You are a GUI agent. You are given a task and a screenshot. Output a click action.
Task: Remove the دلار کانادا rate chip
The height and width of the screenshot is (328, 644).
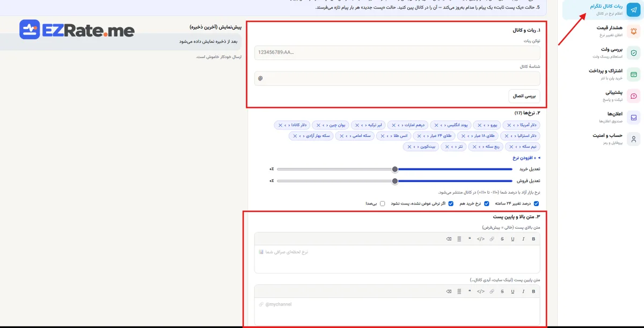280,125
